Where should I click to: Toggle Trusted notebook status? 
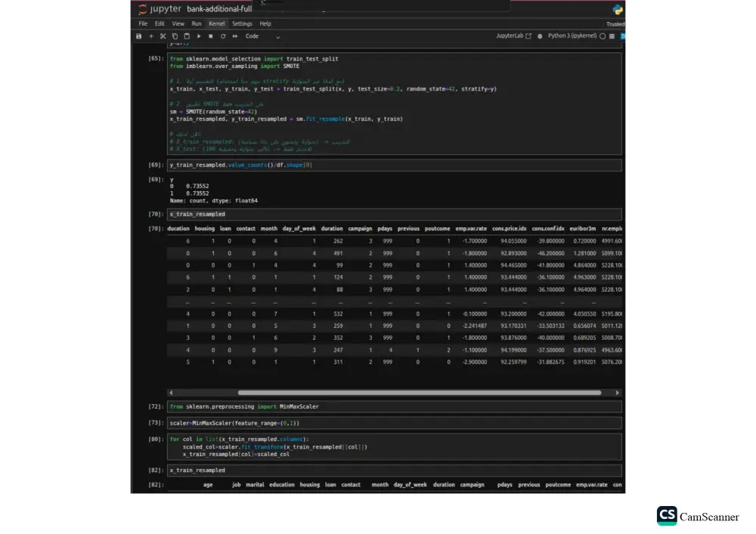point(615,23)
